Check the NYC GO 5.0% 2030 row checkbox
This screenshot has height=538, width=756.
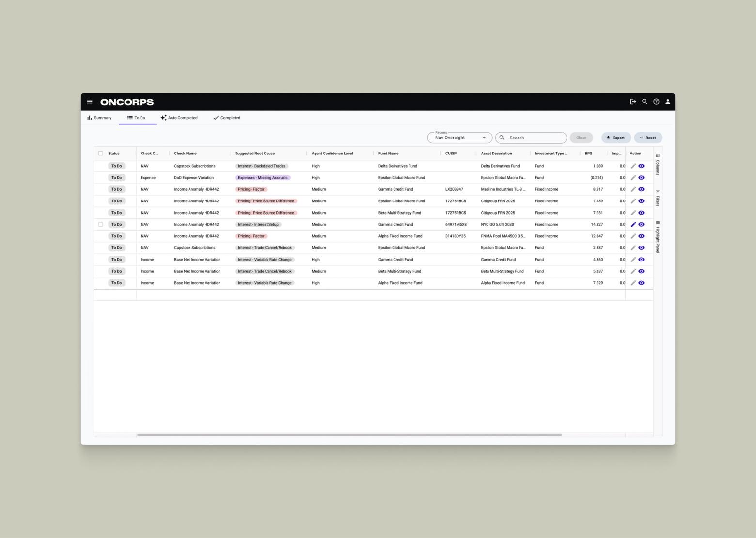[x=101, y=225]
